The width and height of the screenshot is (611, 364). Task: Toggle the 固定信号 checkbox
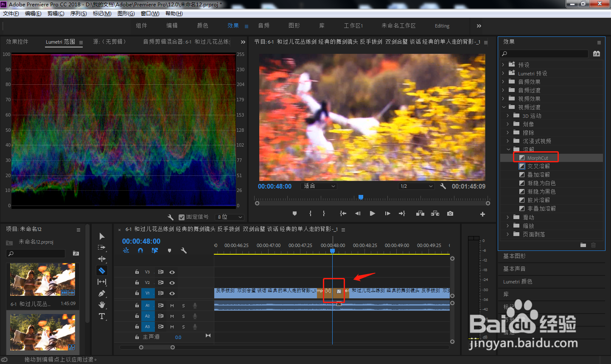[182, 217]
